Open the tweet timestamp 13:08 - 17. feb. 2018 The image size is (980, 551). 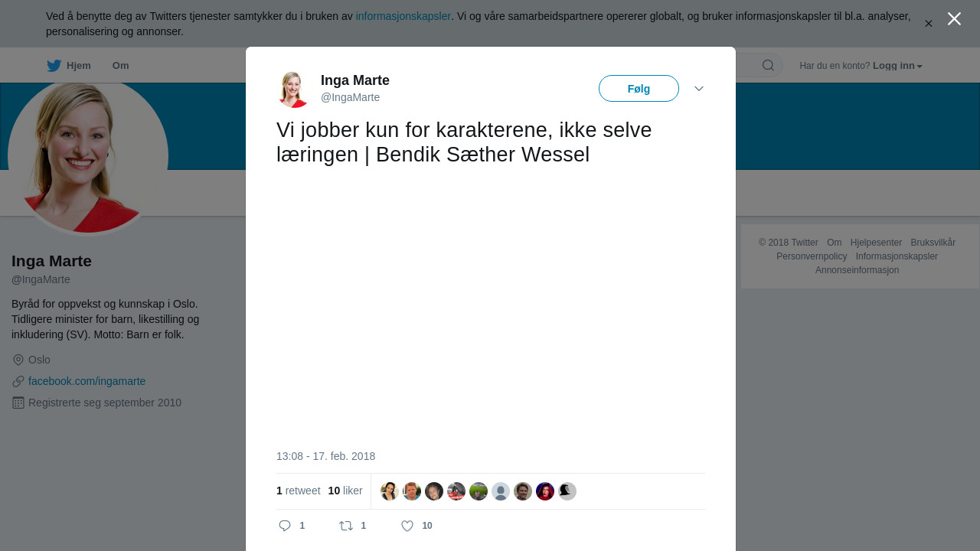[x=325, y=456]
